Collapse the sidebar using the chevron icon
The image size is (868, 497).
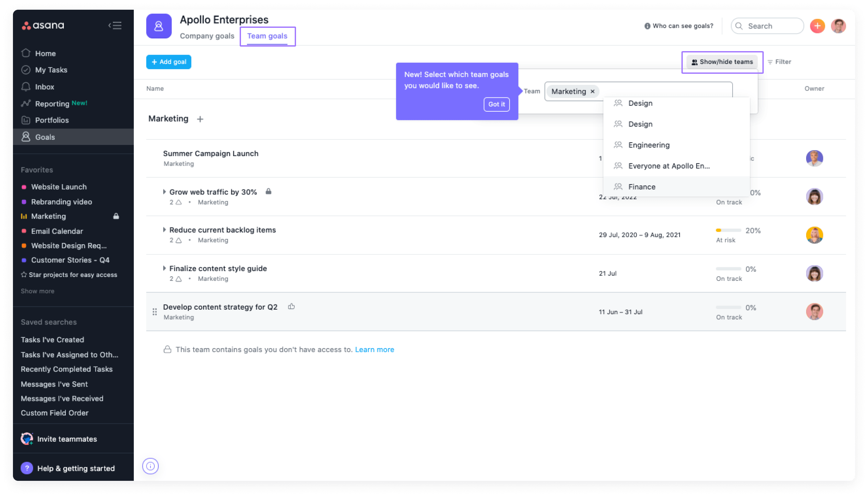[x=115, y=25]
